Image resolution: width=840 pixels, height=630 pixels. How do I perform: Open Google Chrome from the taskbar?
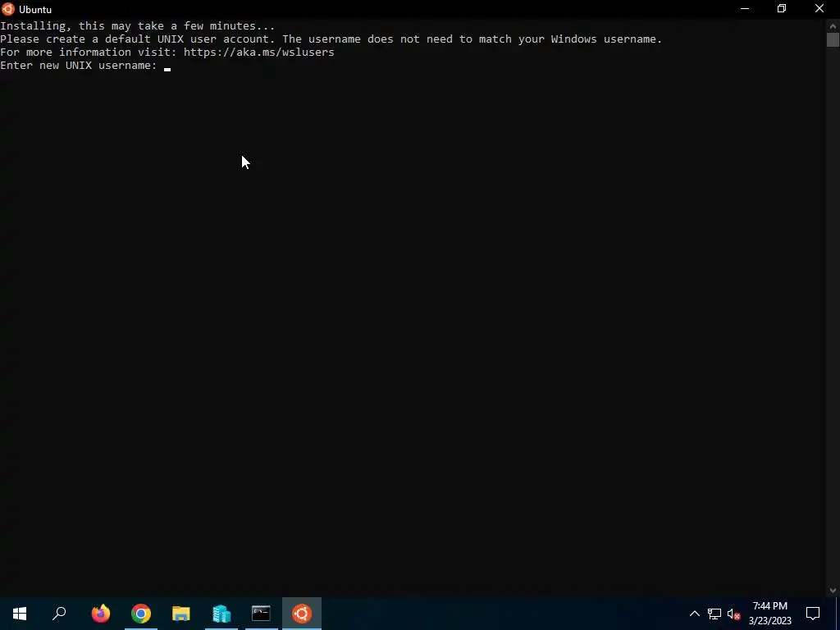point(141,614)
